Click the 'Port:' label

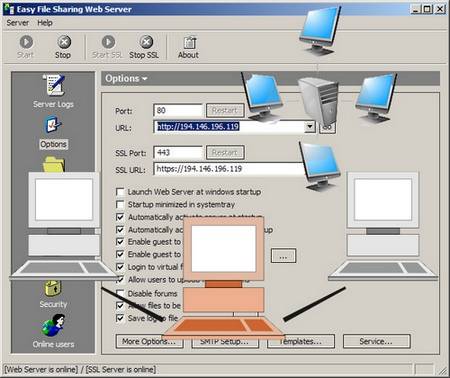(x=123, y=111)
